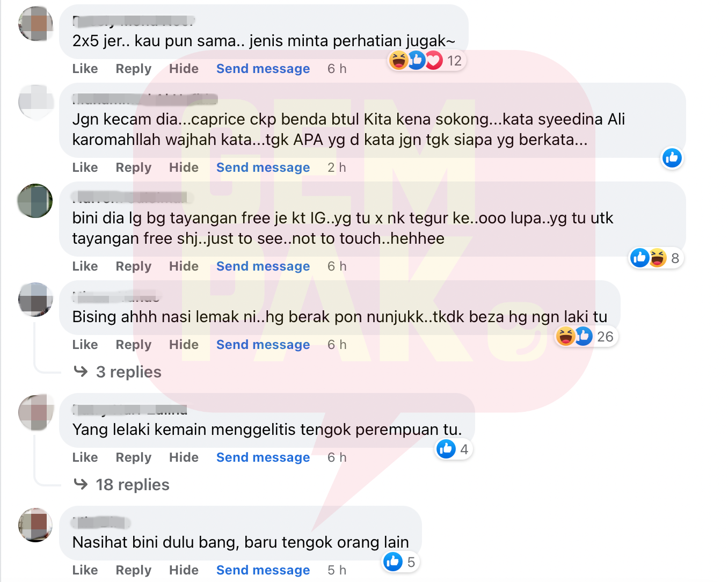Expand the 3 replies thread
728x582 pixels.
click(128, 372)
